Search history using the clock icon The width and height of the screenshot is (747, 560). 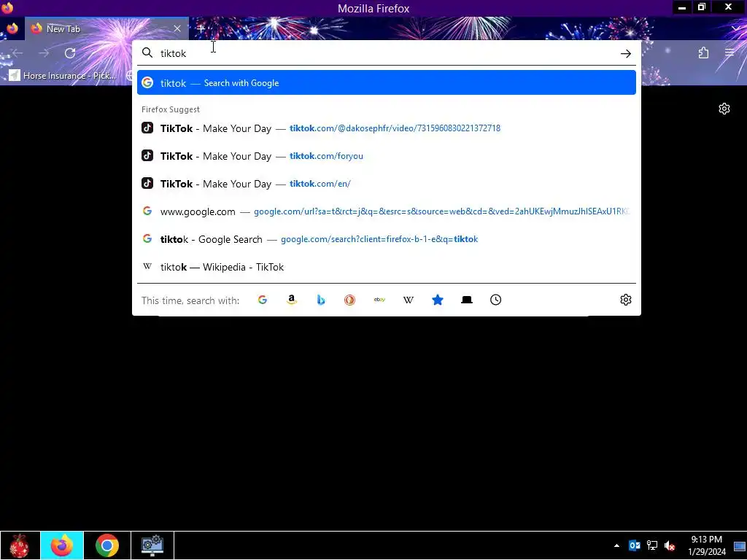point(495,300)
